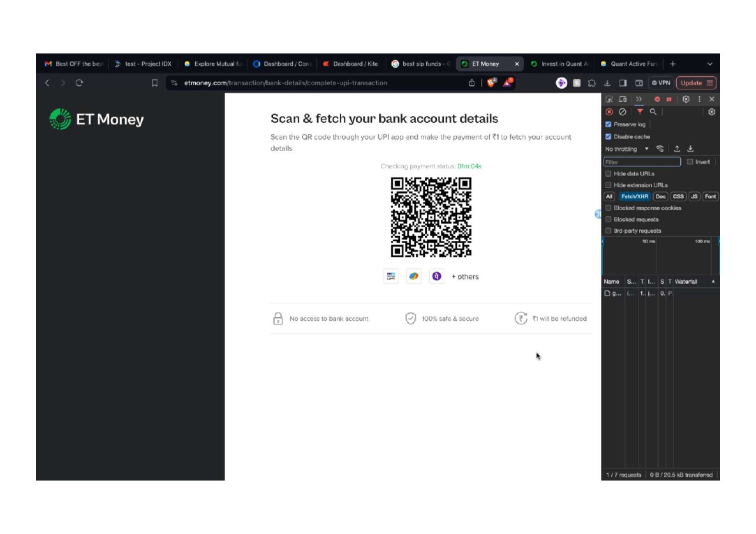This screenshot has height=534, width=756.
Task: Select the CSS filter chip
Action: [x=678, y=197]
